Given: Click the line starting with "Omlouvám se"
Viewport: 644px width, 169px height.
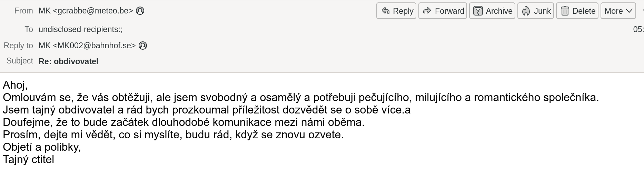Looking at the screenshot, I should tap(300, 98).
